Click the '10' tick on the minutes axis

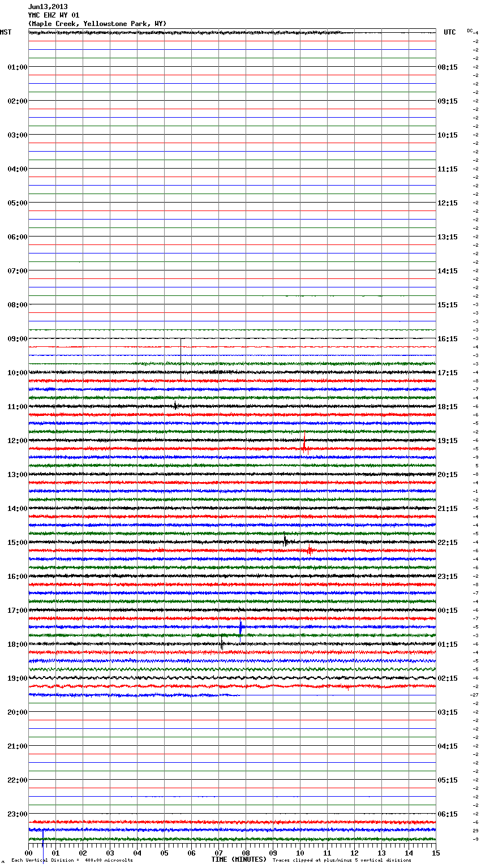300,853
